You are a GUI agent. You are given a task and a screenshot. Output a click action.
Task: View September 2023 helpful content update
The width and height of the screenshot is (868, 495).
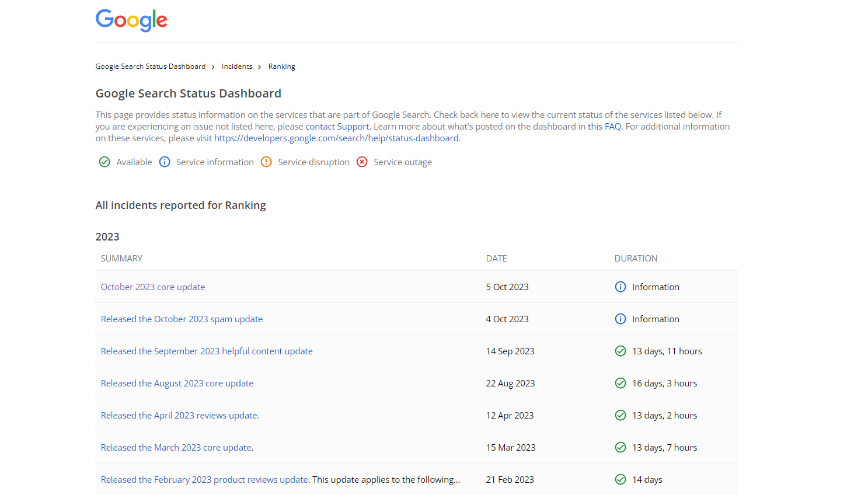(x=207, y=351)
